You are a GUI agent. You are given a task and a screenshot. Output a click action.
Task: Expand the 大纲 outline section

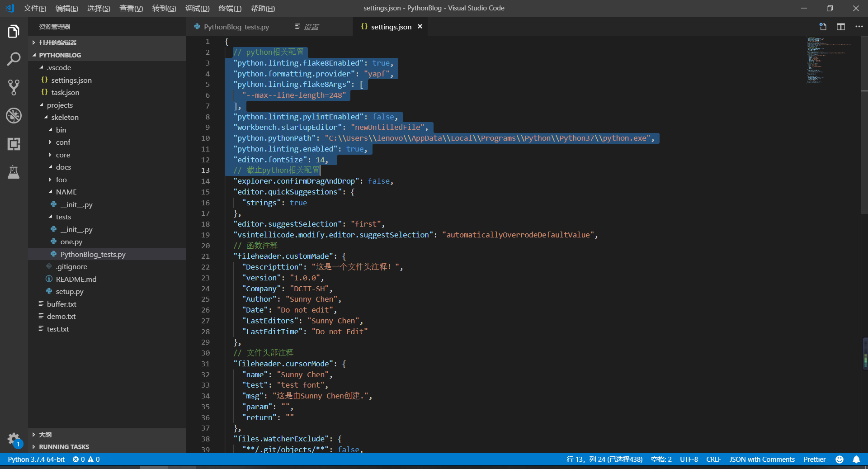click(107, 435)
